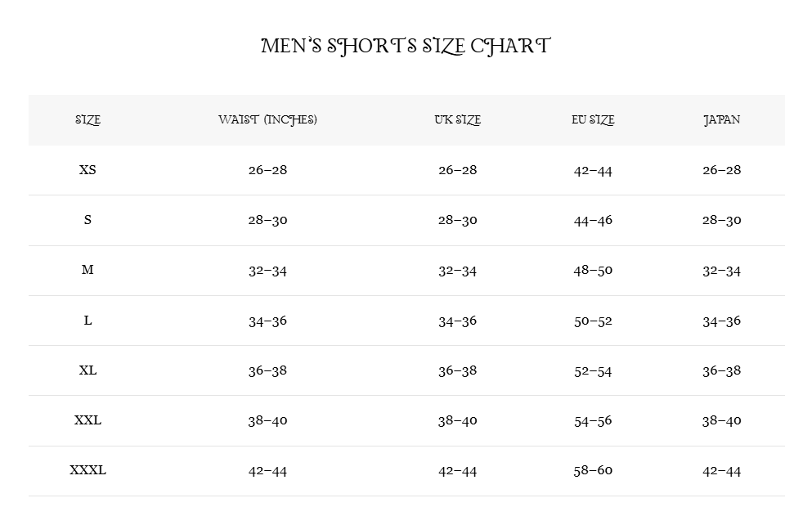Screen dimensions: 812x525
Task: Click the WAIST (INCHES) column header
Action: 267,120
